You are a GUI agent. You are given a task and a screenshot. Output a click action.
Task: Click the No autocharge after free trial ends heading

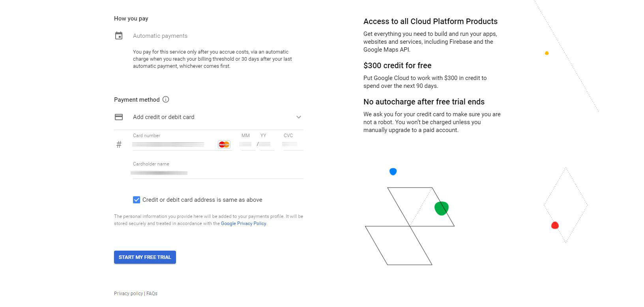(424, 102)
